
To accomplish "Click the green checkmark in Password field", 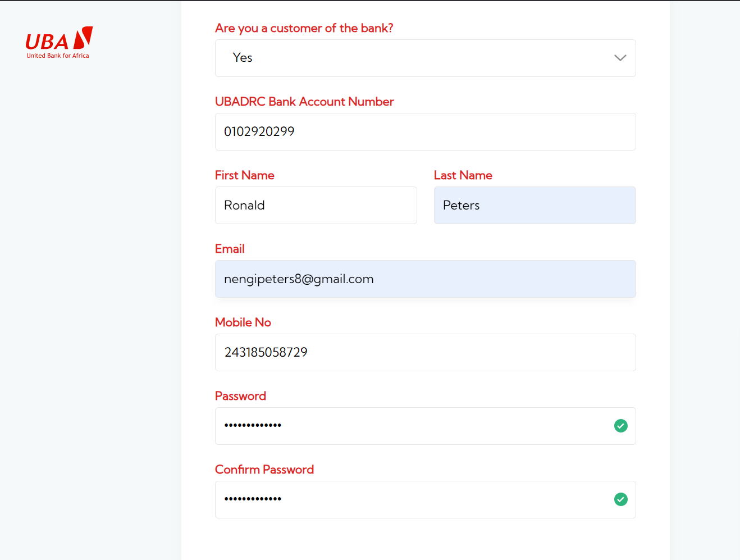I will coord(620,426).
